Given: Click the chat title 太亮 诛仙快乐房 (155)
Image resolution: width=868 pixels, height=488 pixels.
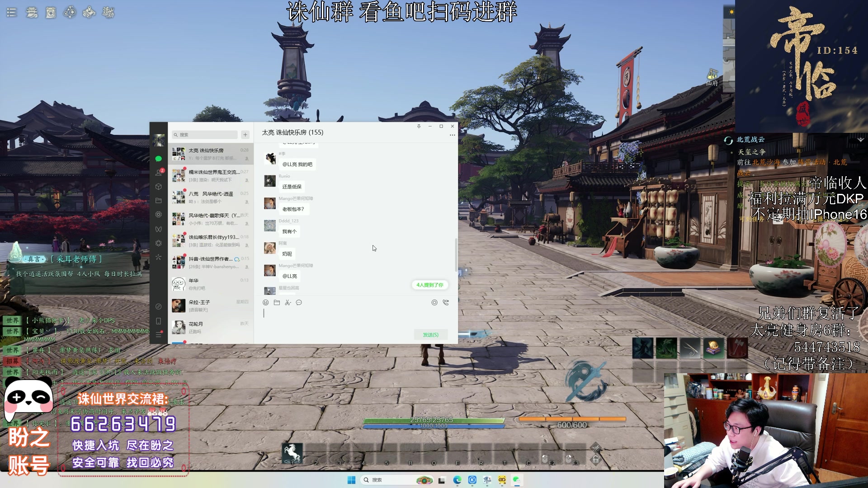Looking at the screenshot, I should (x=292, y=132).
